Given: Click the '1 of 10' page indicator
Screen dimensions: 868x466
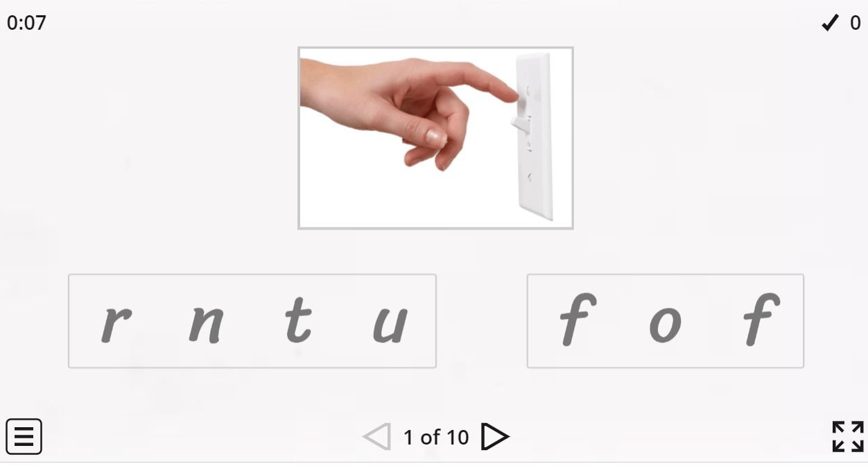Looking at the screenshot, I should (436, 438).
